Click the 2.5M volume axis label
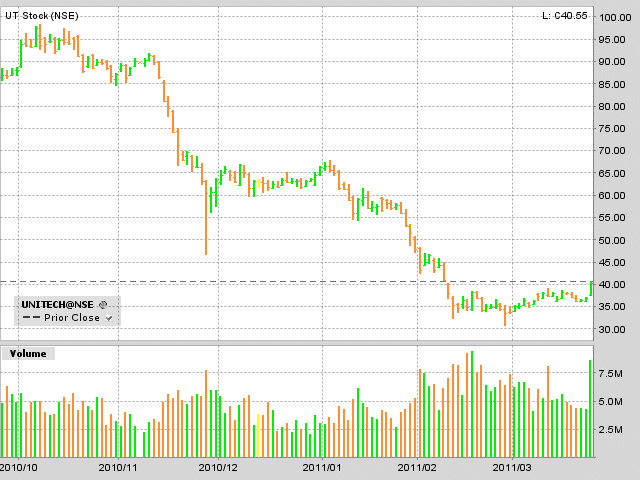The image size is (640, 480). coord(611,429)
